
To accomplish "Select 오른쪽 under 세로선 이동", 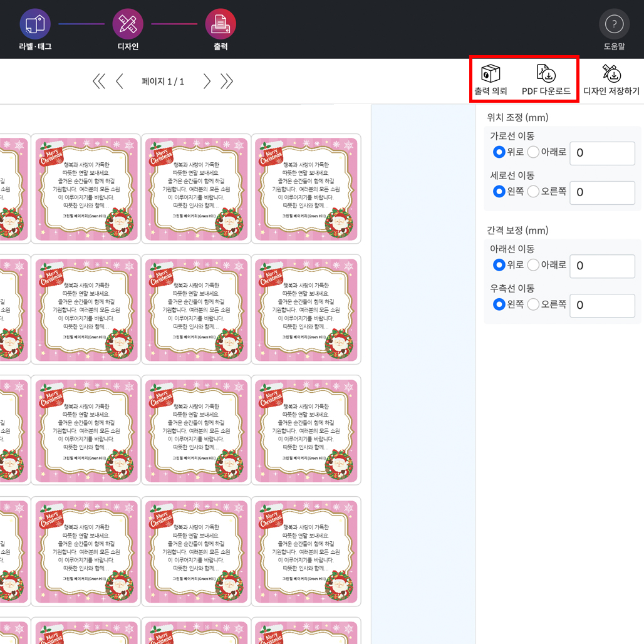I will pyautogui.click(x=533, y=192).
